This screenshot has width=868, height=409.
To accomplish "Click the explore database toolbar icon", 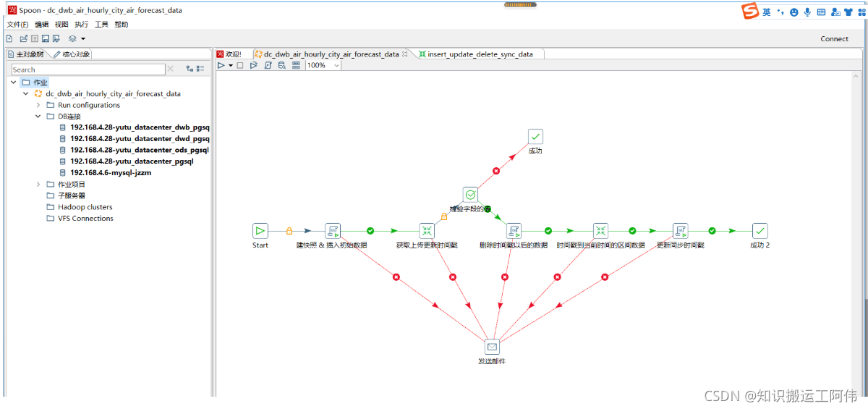I will click(281, 65).
